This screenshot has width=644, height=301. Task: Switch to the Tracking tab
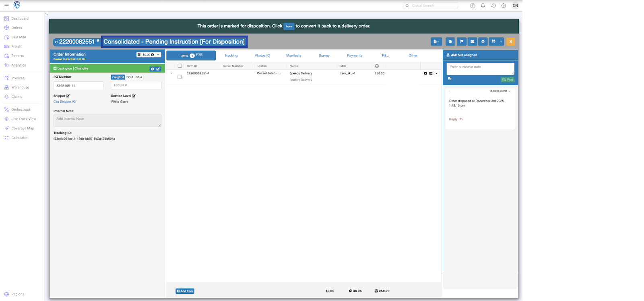[231, 56]
